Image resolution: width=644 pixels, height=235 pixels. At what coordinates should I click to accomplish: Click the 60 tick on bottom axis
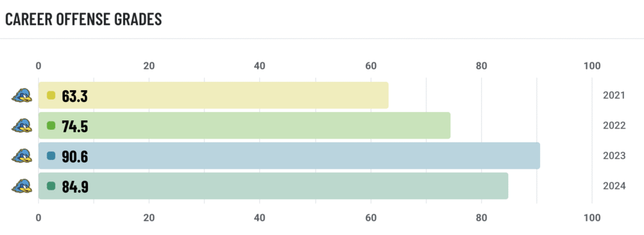coord(371,218)
